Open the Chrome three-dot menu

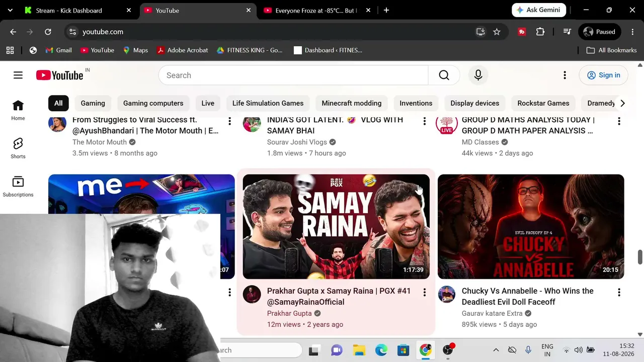(632, 32)
